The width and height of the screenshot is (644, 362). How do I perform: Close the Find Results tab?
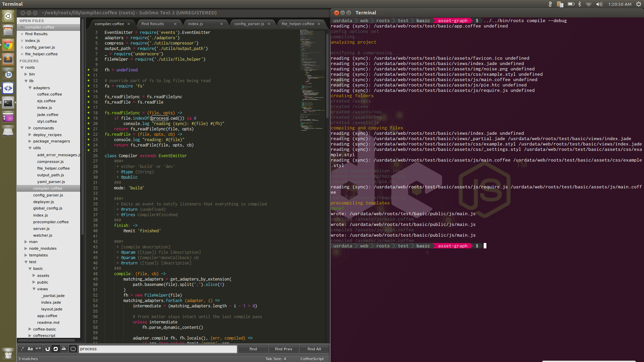click(x=175, y=24)
